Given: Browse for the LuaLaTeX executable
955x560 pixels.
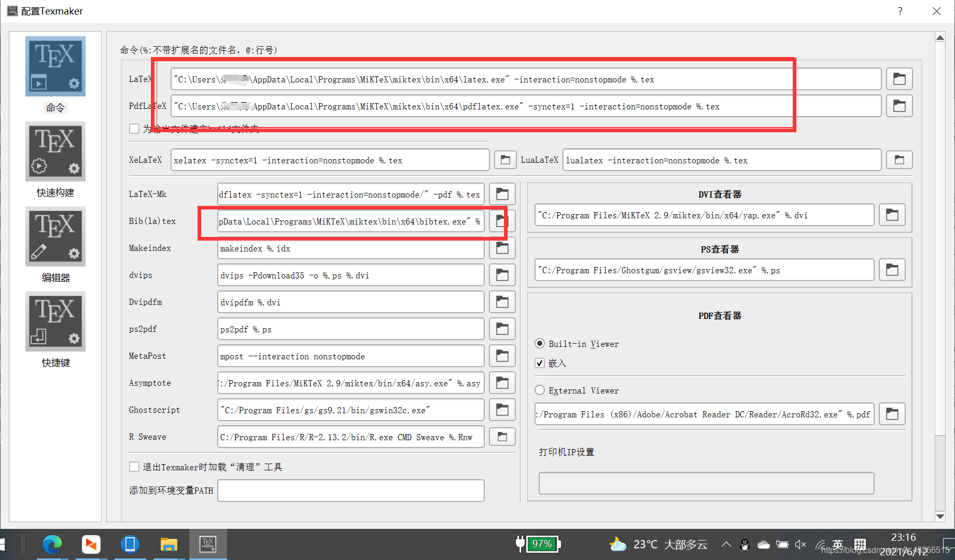Looking at the screenshot, I should (899, 160).
